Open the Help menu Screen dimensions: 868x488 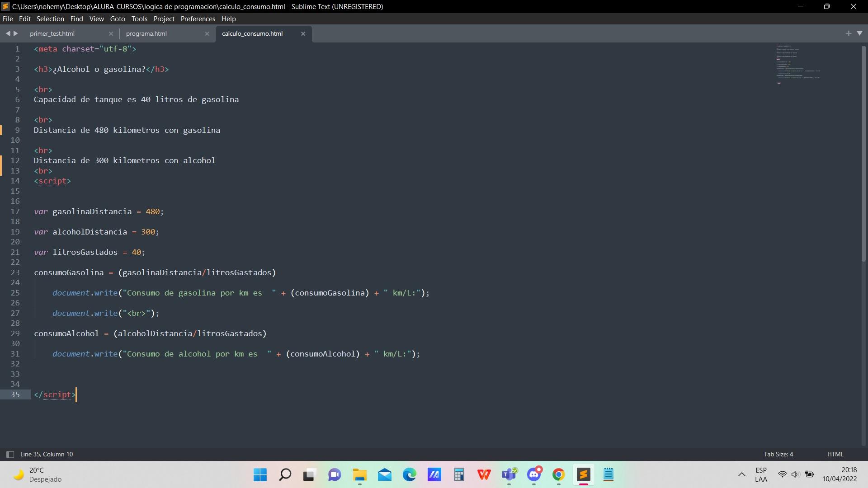228,19
